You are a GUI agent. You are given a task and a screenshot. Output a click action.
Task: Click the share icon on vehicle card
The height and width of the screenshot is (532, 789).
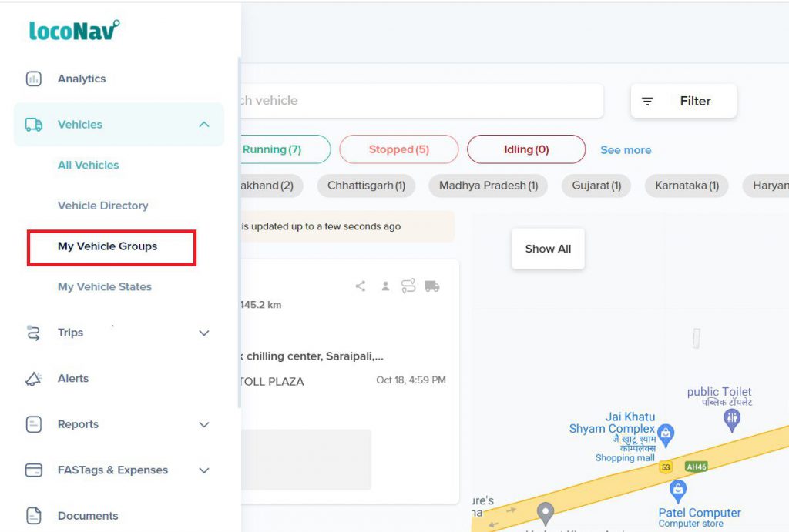pos(361,286)
